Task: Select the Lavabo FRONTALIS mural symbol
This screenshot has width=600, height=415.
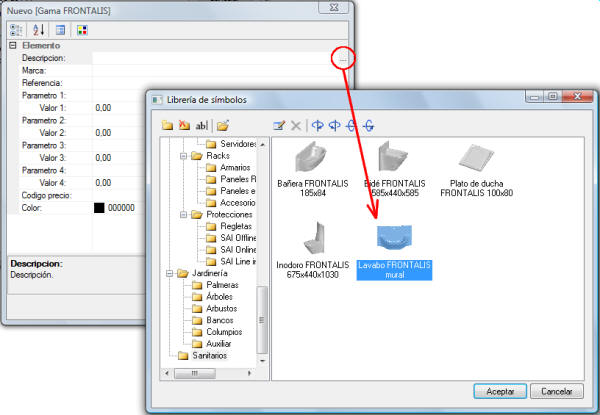Action: pyautogui.click(x=394, y=252)
